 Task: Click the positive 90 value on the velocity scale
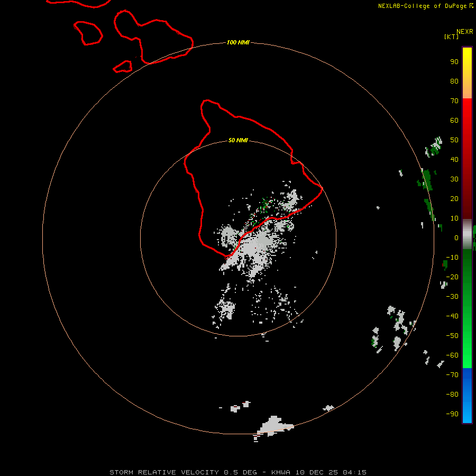click(454, 62)
